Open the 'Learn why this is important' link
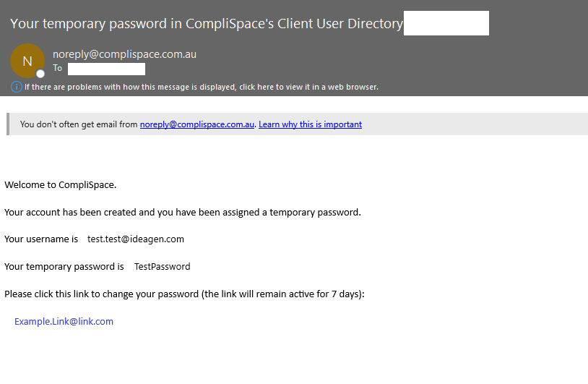This screenshot has width=588, height=384. (310, 124)
